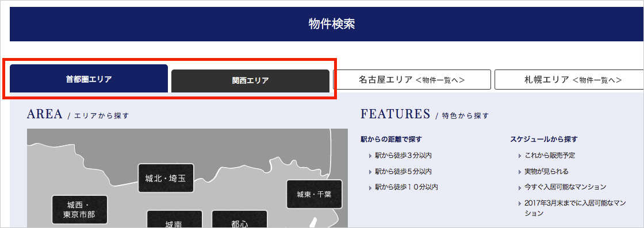Click the 城東・千葉 map area
Image resolution: width=644 pixels, height=228 pixels.
pos(314,194)
